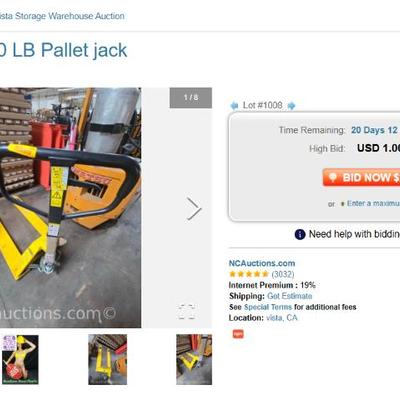Click the Bid Now button
This screenshot has height=400, width=400.
(x=361, y=177)
